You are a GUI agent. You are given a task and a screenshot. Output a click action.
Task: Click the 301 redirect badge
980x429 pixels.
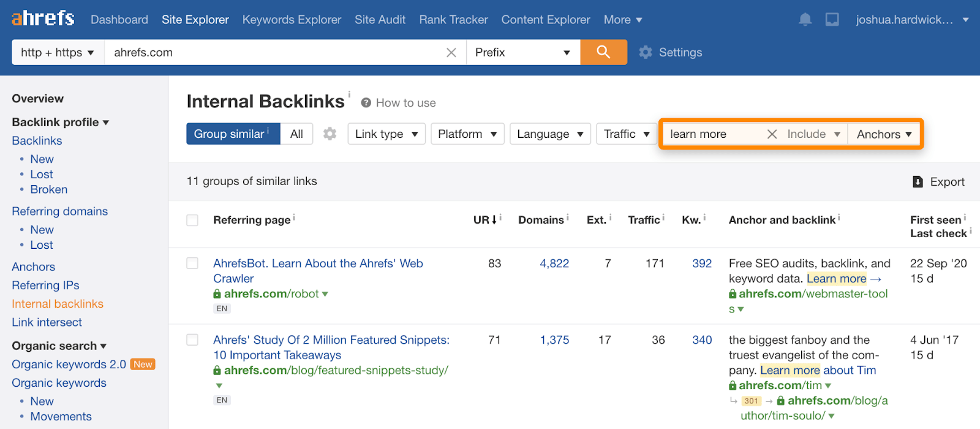point(752,401)
